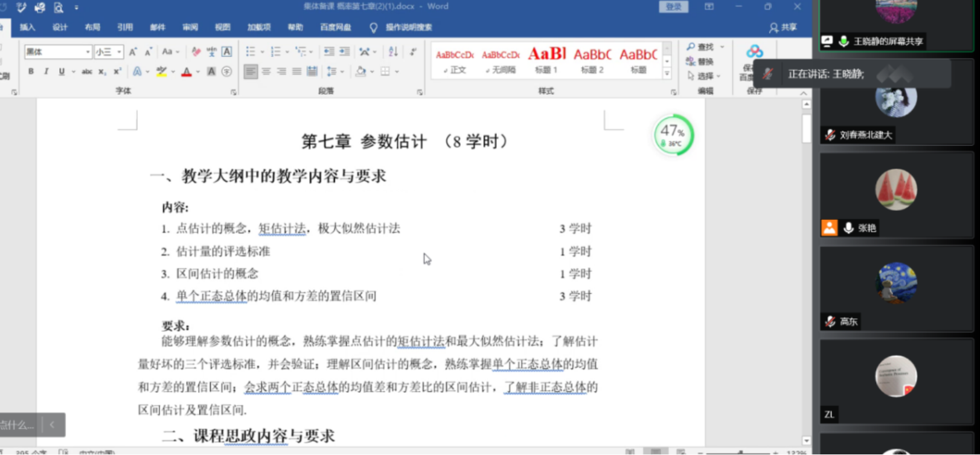Toggle center paragraph alignment

(266, 72)
